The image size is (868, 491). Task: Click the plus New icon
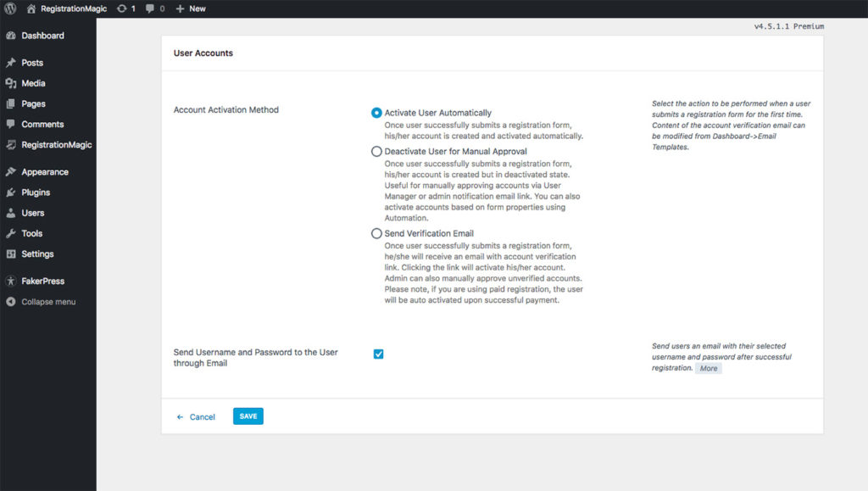pyautogui.click(x=180, y=8)
